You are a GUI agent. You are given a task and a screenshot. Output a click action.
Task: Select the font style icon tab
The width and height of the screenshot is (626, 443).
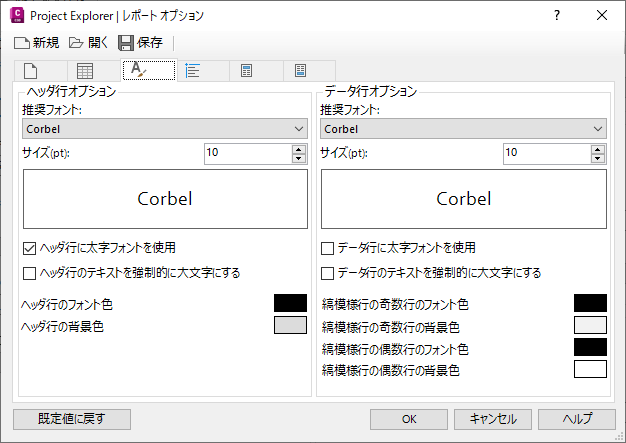point(140,70)
